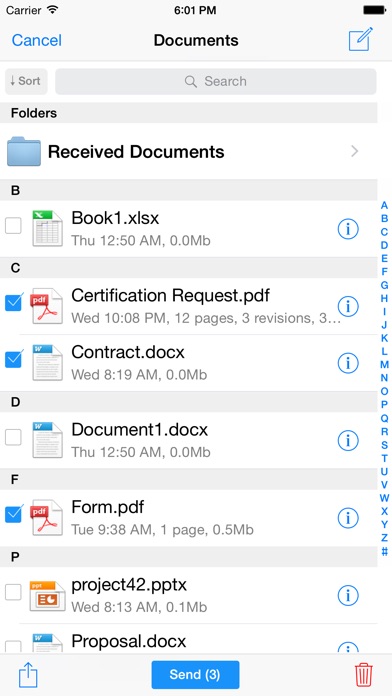Jump to letter W in alphabet index

point(384,498)
